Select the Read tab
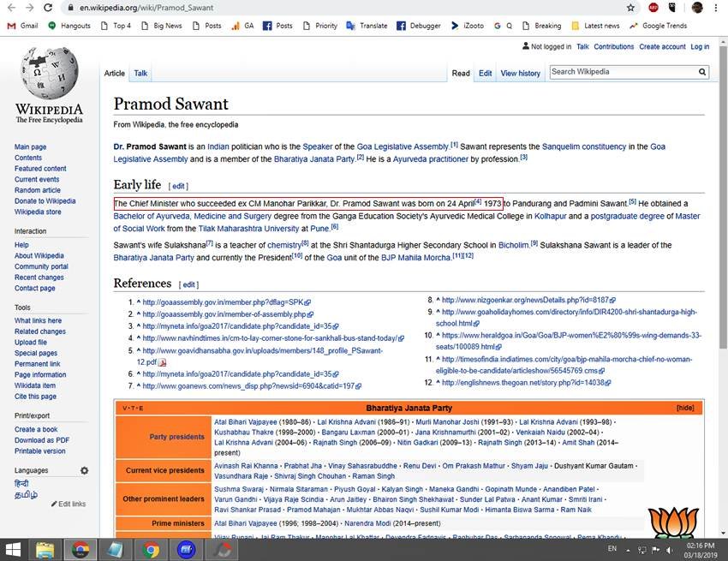Viewport: 728px width, 561px height. point(461,74)
